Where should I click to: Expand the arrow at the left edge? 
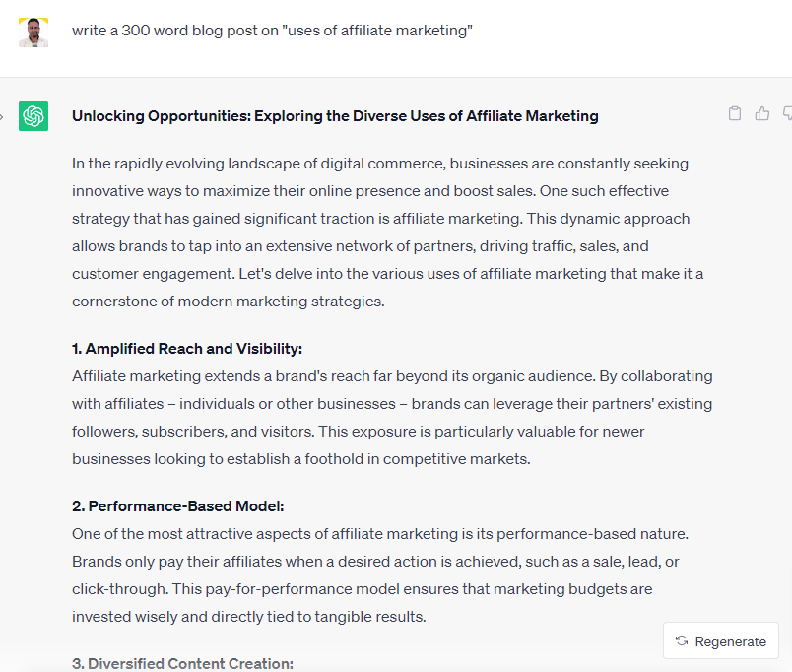(x=3, y=116)
